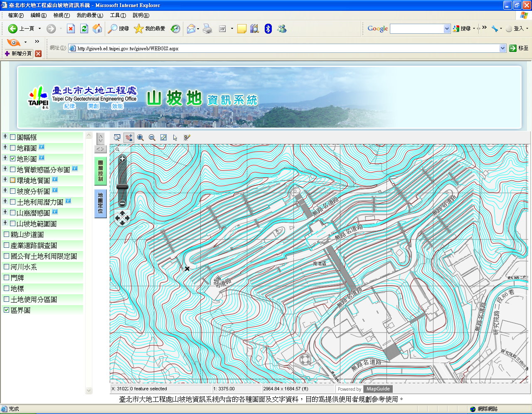The width and height of the screenshot is (532, 414).
Task: Expand the 山崩潛感圖 layer group
Action: pos(5,212)
